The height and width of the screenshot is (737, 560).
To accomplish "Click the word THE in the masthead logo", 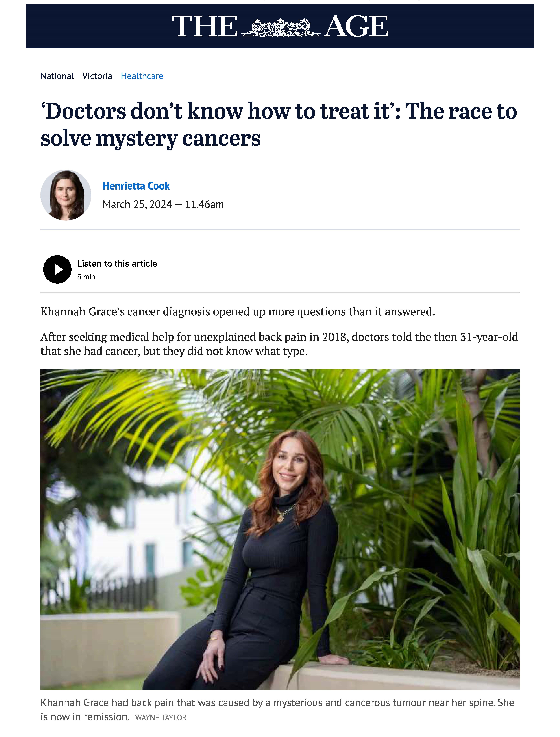I will (204, 27).
